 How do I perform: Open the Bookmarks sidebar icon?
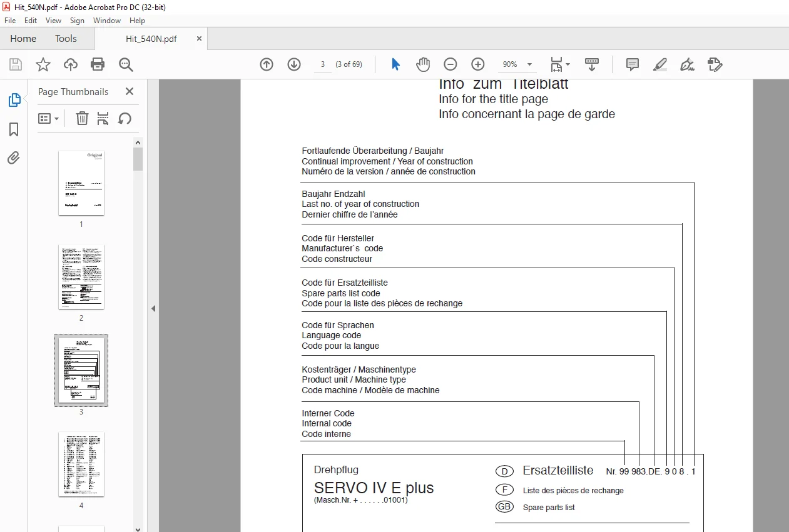[x=14, y=129]
